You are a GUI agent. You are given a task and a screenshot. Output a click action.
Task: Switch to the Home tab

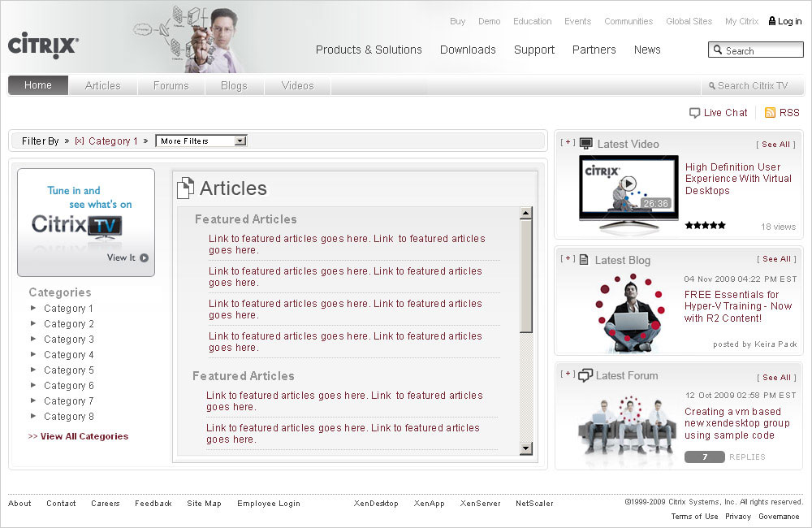pyautogui.click(x=38, y=85)
